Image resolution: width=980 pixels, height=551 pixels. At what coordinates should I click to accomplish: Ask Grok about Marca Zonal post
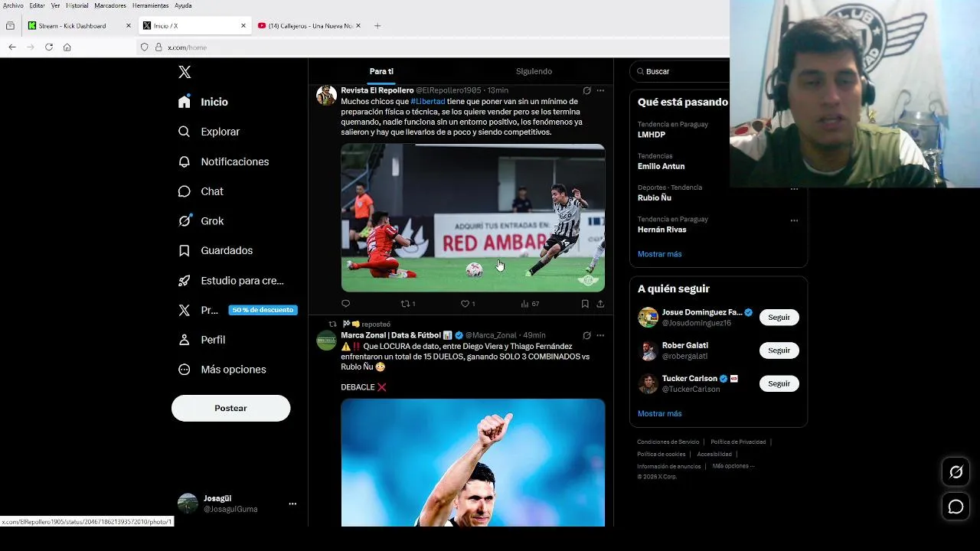click(x=586, y=335)
